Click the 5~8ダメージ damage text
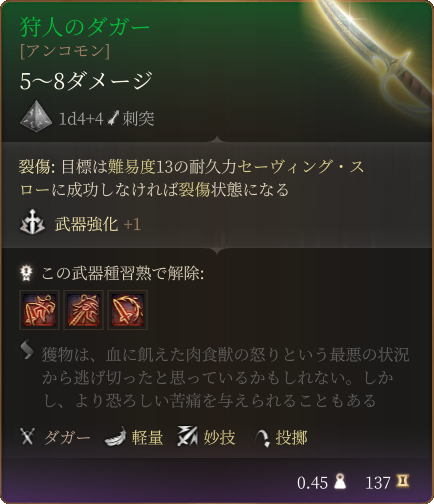Viewport: 434px width, 504px height. tap(86, 81)
